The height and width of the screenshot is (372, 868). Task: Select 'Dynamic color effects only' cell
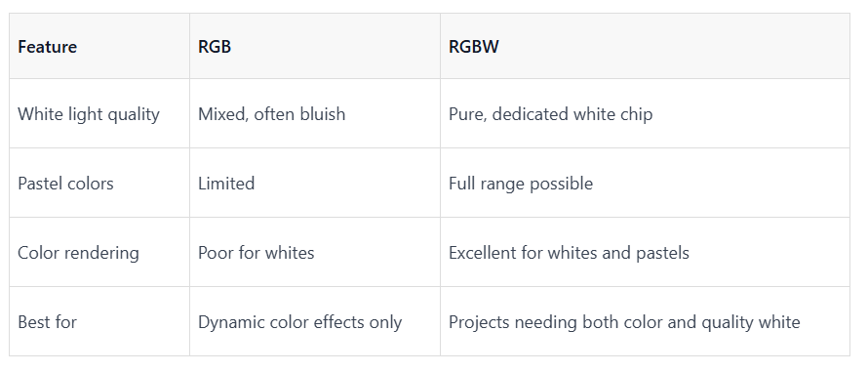pyautogui.click(x=314, y=321)
